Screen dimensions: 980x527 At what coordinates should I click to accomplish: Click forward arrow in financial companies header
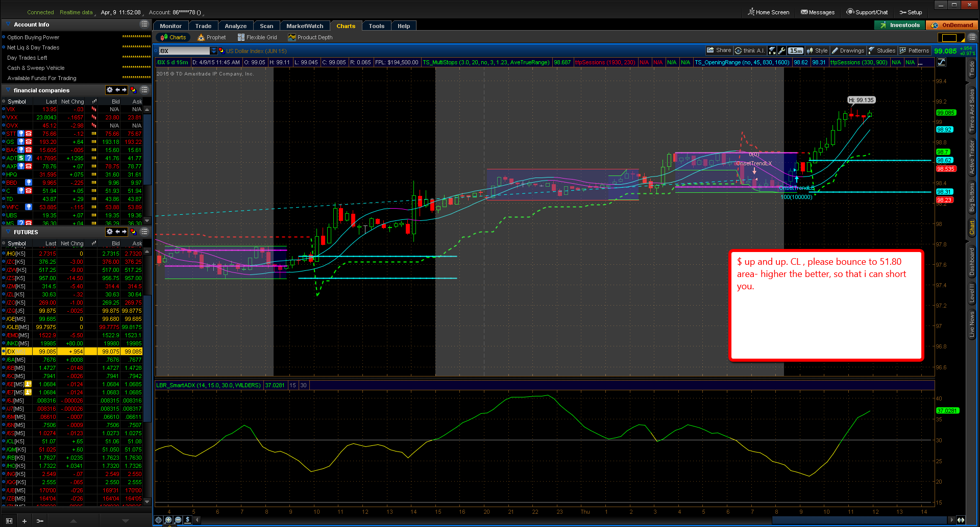(x=124, y=90)
